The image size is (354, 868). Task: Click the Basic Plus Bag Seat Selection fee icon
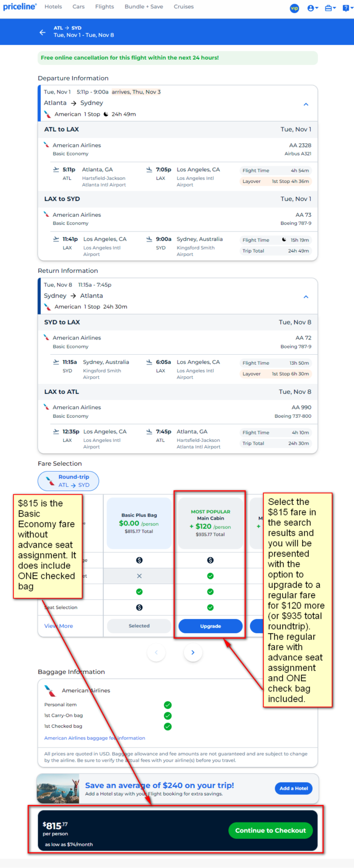139,607
